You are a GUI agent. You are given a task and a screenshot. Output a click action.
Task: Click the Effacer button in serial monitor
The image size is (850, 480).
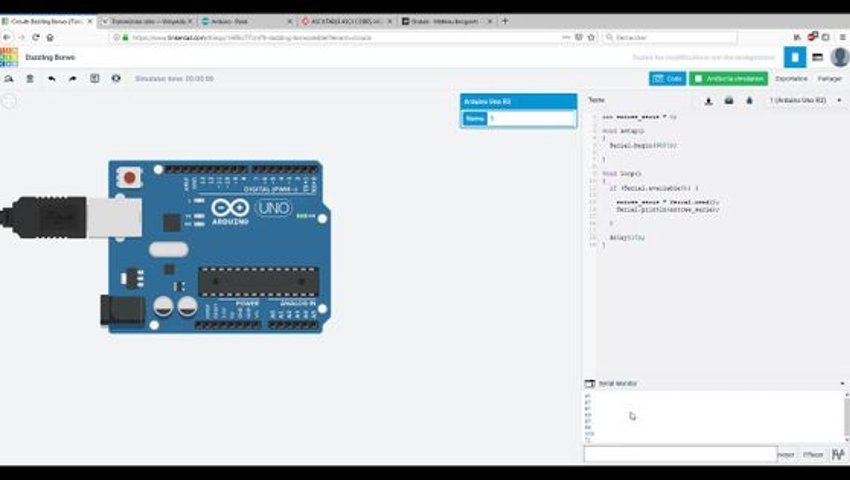pos(813,455)
